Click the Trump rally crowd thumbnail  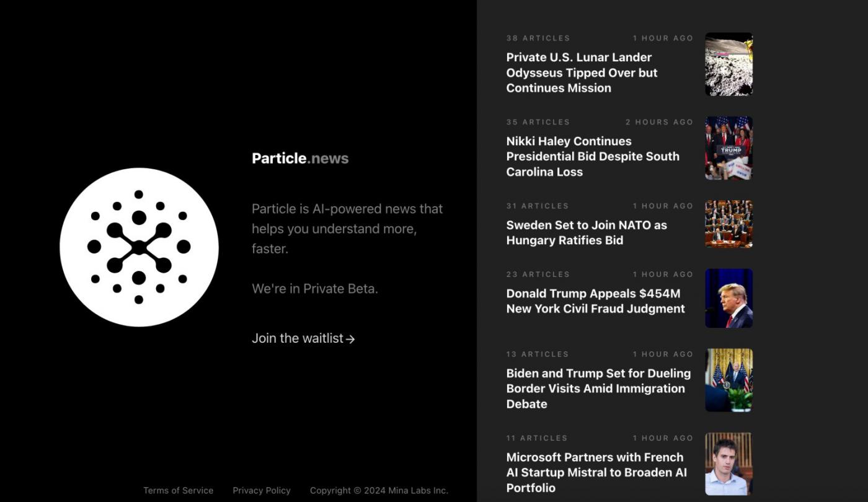point(729,148)
